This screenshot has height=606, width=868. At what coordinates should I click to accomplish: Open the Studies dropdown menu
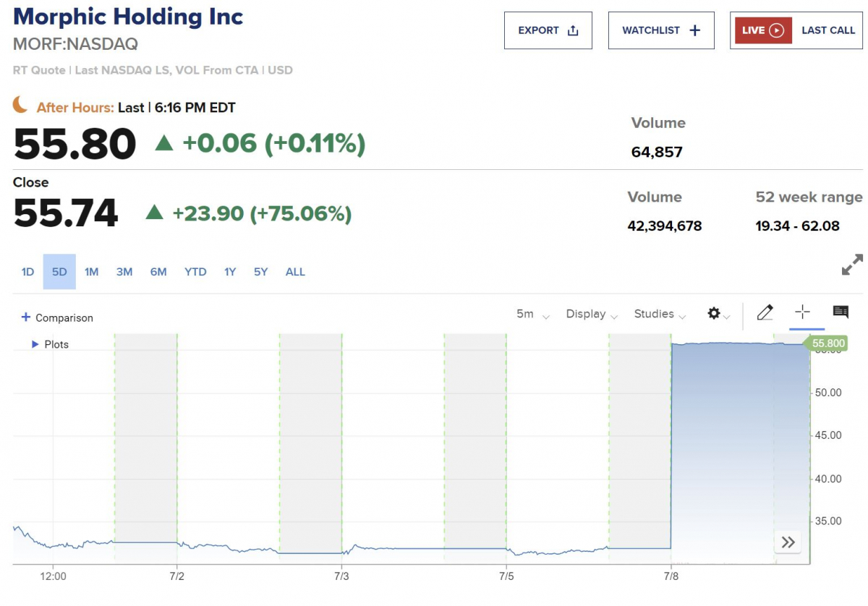tap(659, 314)
